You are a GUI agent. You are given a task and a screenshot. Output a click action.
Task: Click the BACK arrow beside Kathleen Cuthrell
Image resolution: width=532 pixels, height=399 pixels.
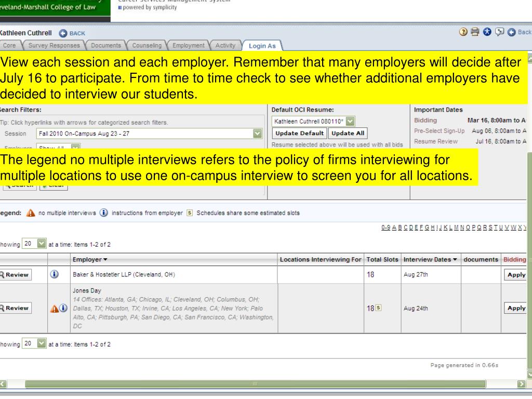coord(63,33)
